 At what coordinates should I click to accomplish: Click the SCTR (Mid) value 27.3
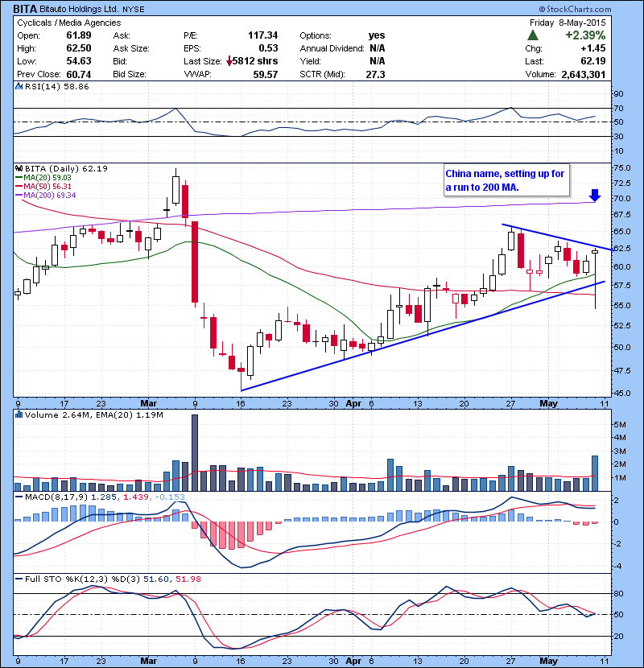coord(375,74)
